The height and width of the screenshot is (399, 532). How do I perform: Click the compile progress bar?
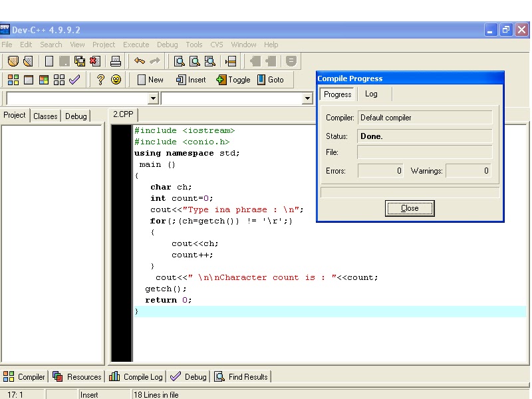point(410,192)
